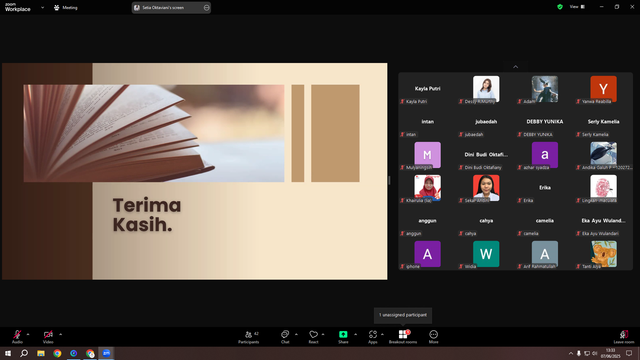Screen dimensions: 640x360
Task: Select Adam's participant tile
Action: tap(544, 89)
